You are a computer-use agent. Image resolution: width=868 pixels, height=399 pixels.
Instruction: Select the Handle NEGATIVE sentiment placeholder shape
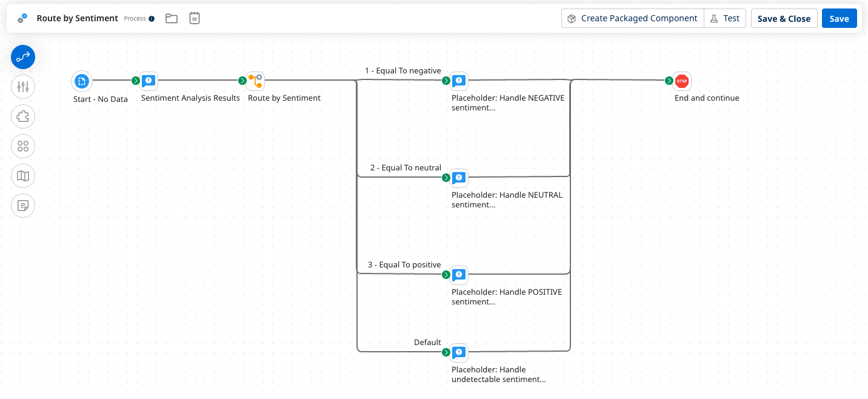tap(459, 81)
